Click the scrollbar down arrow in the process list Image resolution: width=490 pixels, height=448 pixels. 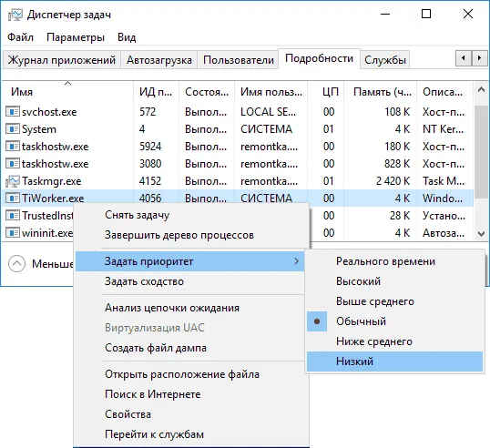[481, 233]
